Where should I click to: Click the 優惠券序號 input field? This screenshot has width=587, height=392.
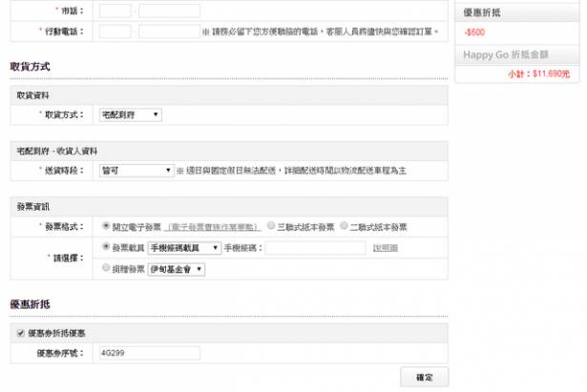(149, 353)
